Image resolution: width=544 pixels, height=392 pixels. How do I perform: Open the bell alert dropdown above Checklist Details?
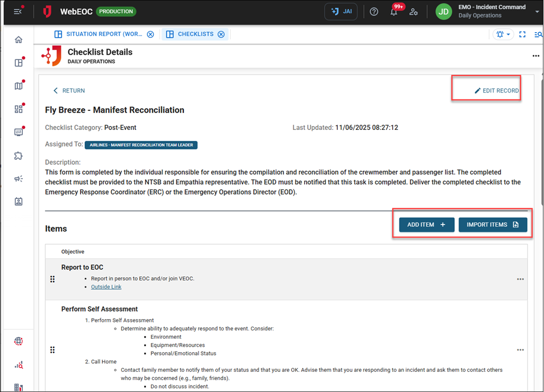[503, 34]
